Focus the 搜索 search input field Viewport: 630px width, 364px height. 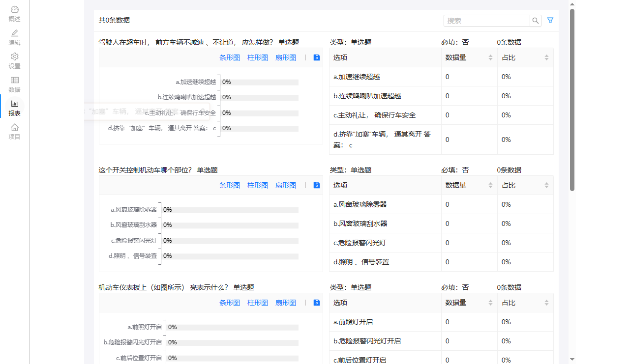tap(486, 21)
